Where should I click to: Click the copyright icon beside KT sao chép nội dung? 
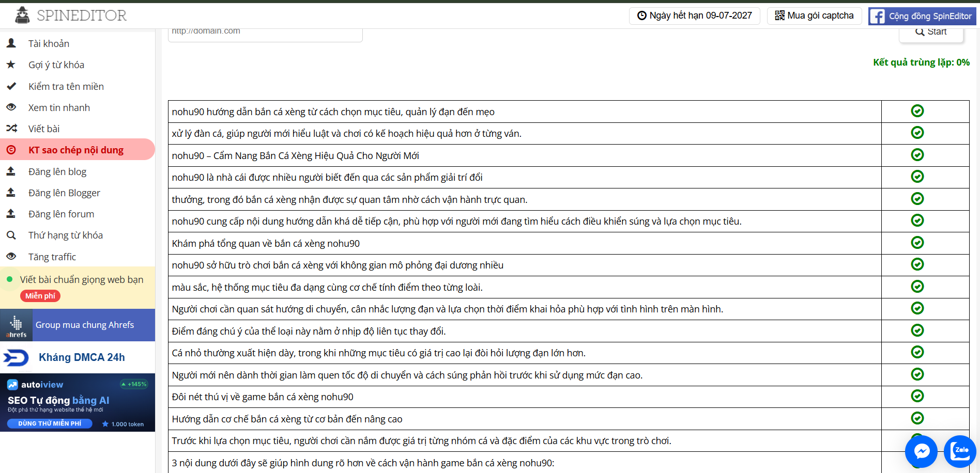click(11, 150)
